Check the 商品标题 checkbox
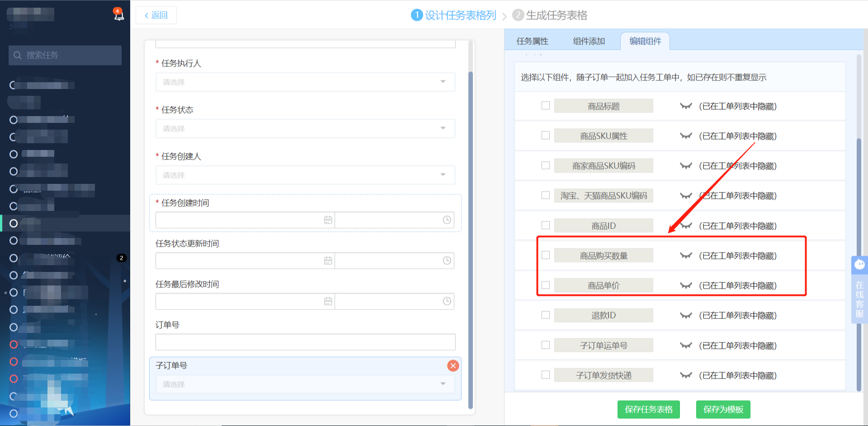Screen dimensions: 868x426 pos(546,106)
